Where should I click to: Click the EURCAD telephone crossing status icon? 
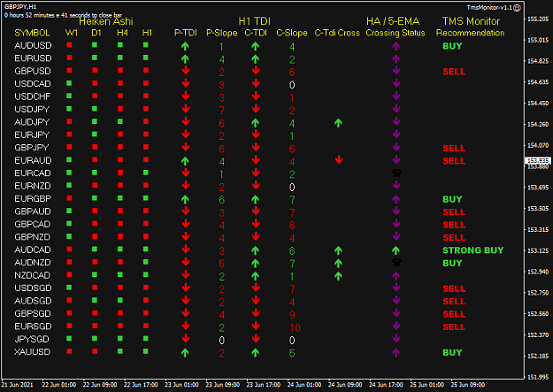(396, 173)
